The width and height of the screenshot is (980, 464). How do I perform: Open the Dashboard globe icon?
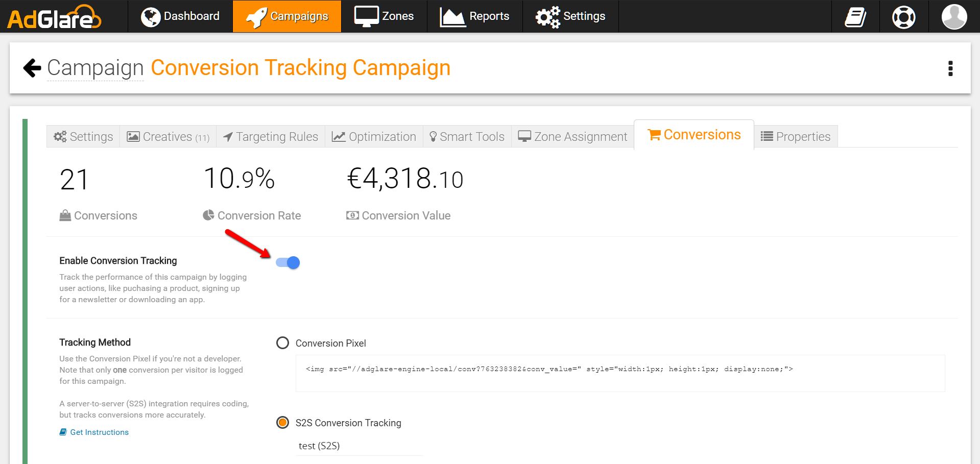click(x=151, y=17)
